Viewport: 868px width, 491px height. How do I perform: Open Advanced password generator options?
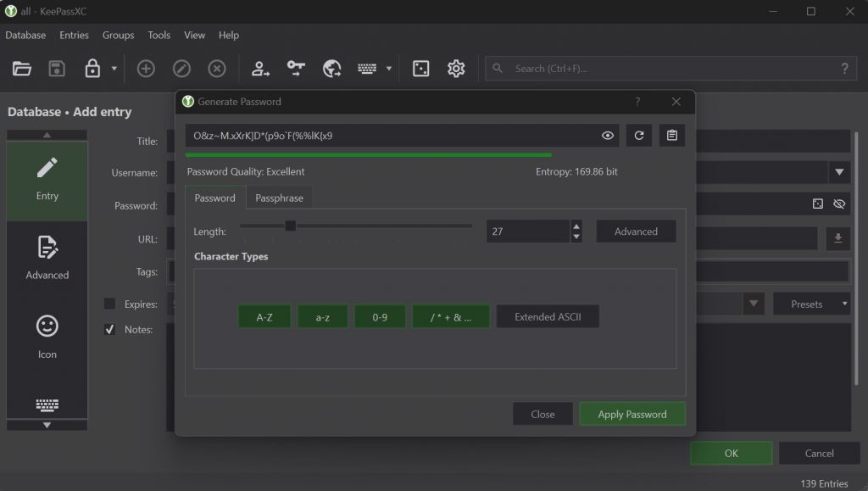tap(636, 232)
